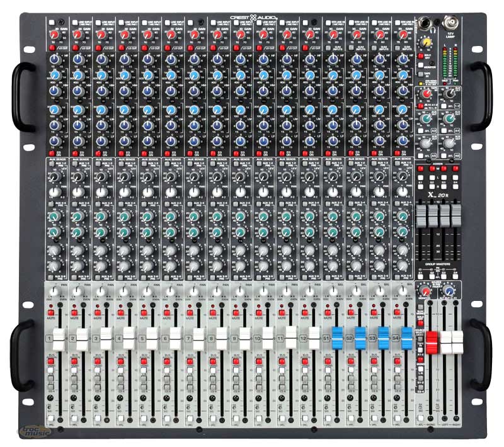Screen dimensions: 504x447
Task: Click the red GAIN knob on channel 1
Action: click(x=54, y=35)
